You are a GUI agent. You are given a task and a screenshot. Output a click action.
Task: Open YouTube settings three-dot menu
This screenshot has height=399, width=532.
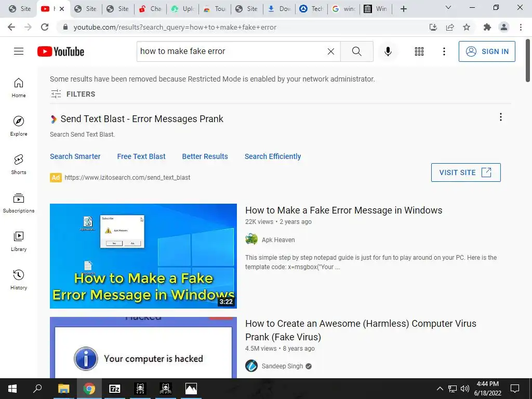click(444, 51)
